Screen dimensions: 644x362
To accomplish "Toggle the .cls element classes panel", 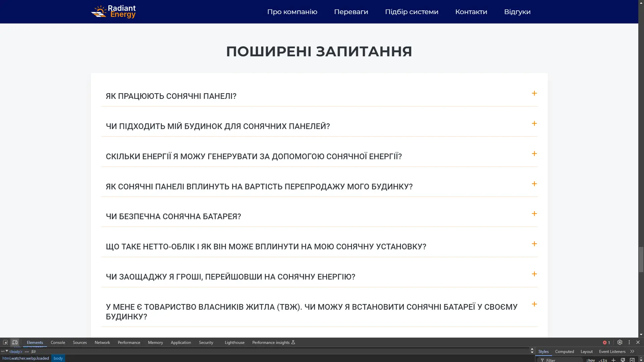I will point(603,360).
